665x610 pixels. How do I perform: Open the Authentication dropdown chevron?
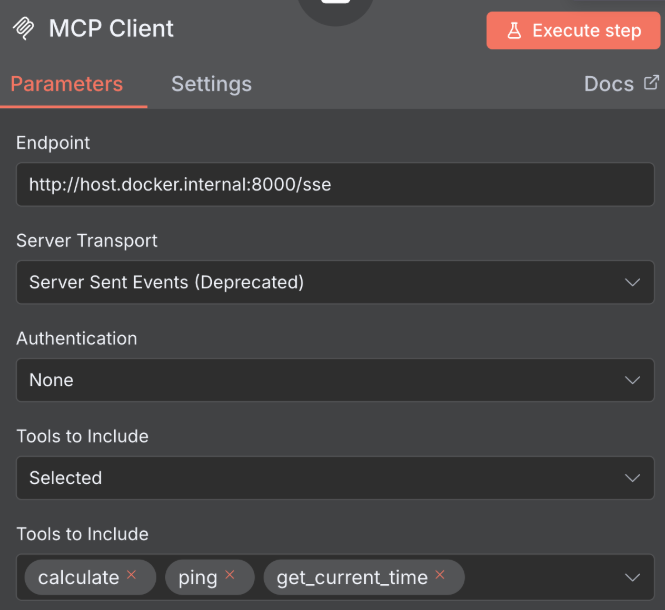click(x=632, y=381)
